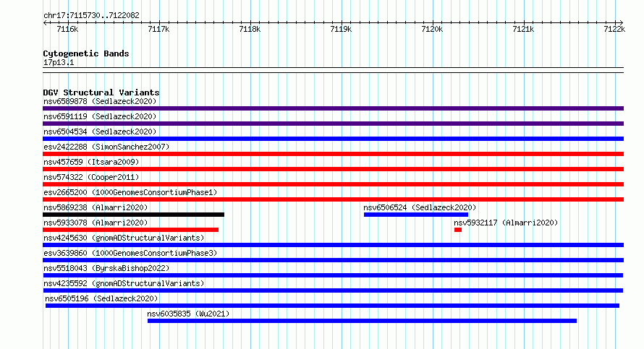Click the nsv574322 (Cooper2011) label

(x=91, y=177)
